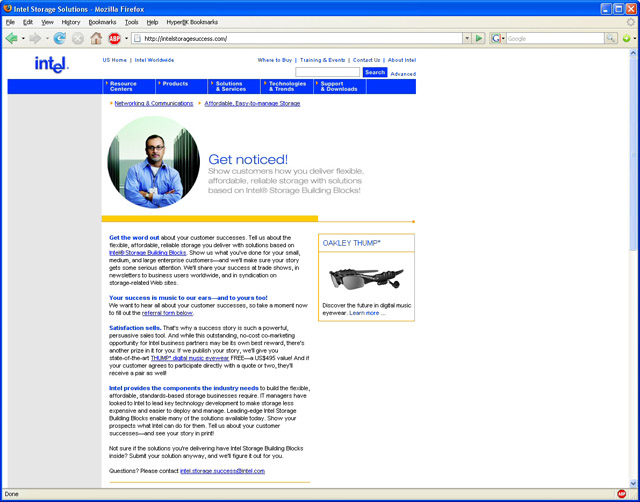The height and width of the screenshot is (502, 640).
Task: Open the Back history dropdown arrow
Action: pyautogui.click(x=23, y=38)
